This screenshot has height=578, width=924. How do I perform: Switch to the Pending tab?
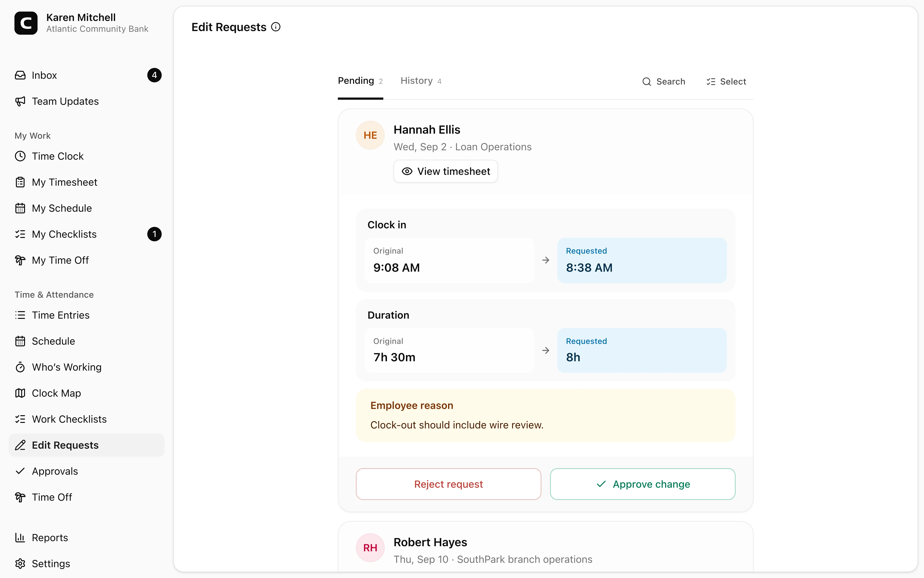click(x=360, y=81)
